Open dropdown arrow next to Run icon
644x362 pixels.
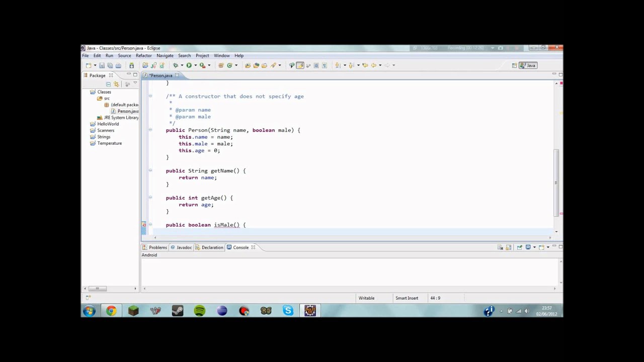tap(195, 65)
